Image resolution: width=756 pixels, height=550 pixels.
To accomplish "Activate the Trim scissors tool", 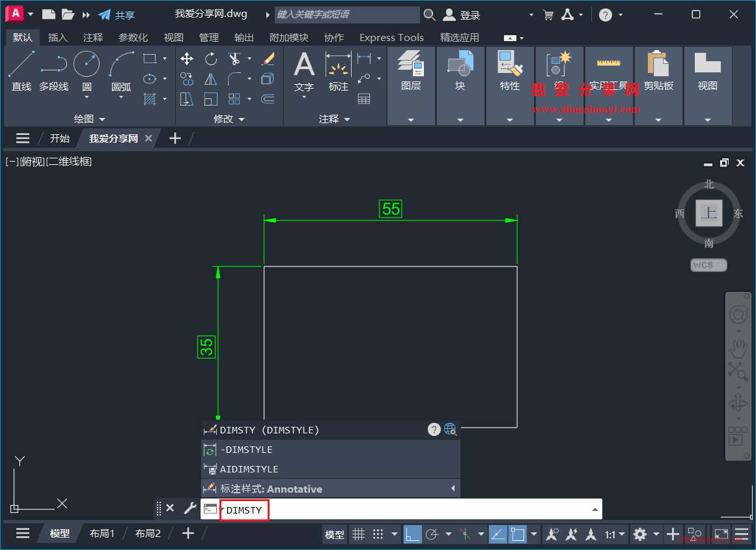I will [234, 59].
